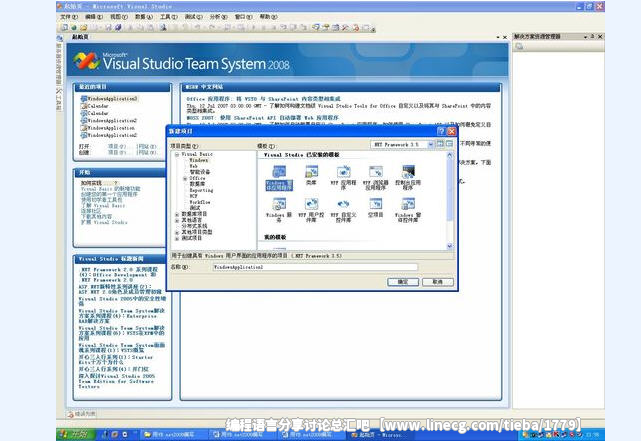Open the 错误列表 tab at bottom
The image size is (641, 444).
pyautogui.click(x=82, y=414)
